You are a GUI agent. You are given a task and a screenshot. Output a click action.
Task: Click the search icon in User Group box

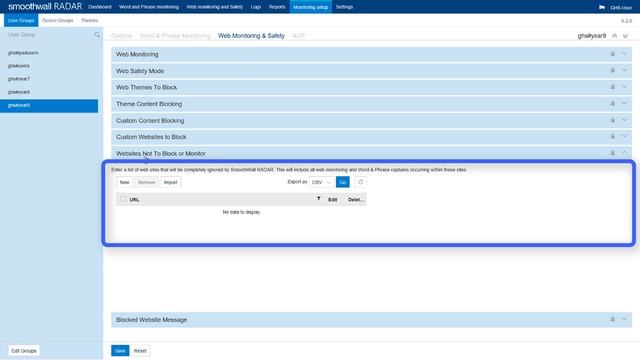97,35
